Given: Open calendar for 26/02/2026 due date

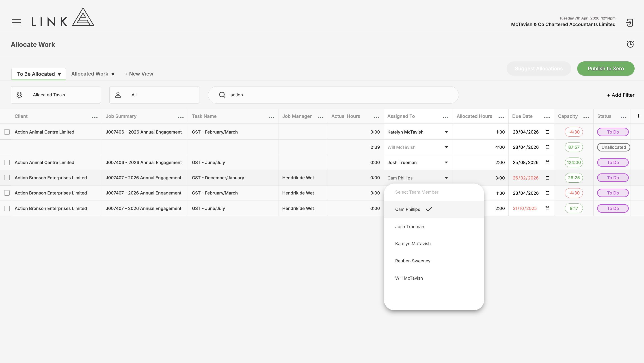Looking at the screenshot, I should 547,178.
